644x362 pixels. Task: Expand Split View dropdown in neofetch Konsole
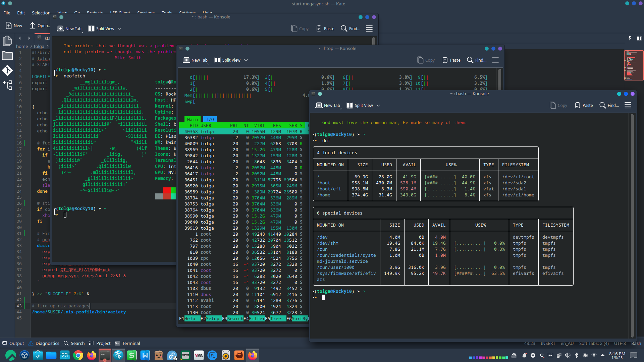click(120, 29)
